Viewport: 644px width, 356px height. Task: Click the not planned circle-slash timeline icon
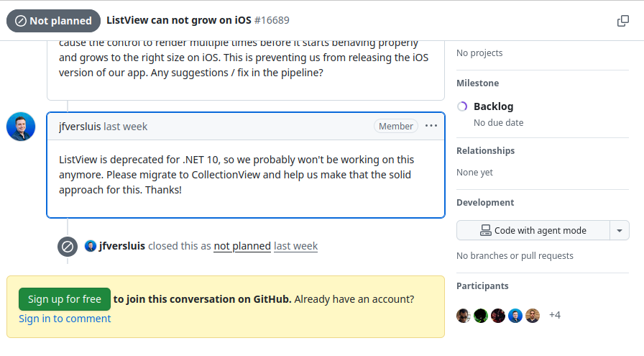pos(68,247)
